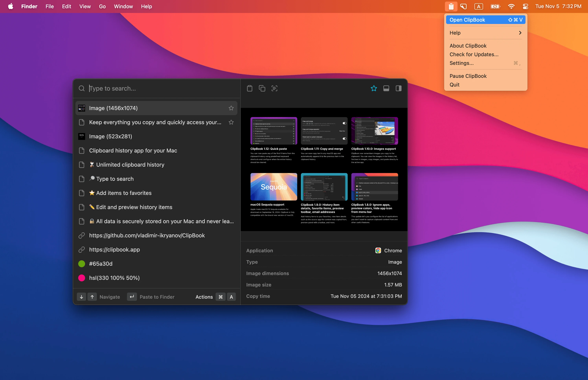This screenshot has height=380, width=588.
Task: Open the ClipBook clipboard icon in the menu bar
Action: click(451, 6)
